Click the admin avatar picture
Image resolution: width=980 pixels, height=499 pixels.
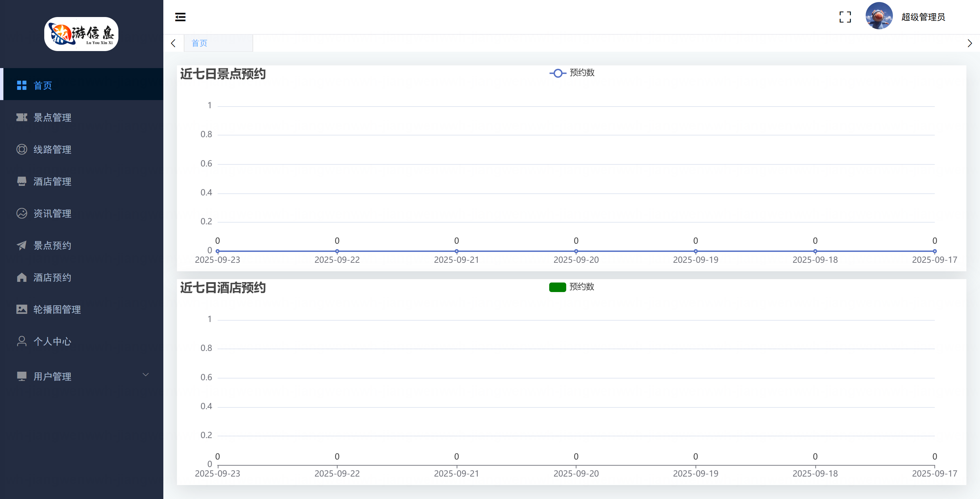[x=879, y=16]
